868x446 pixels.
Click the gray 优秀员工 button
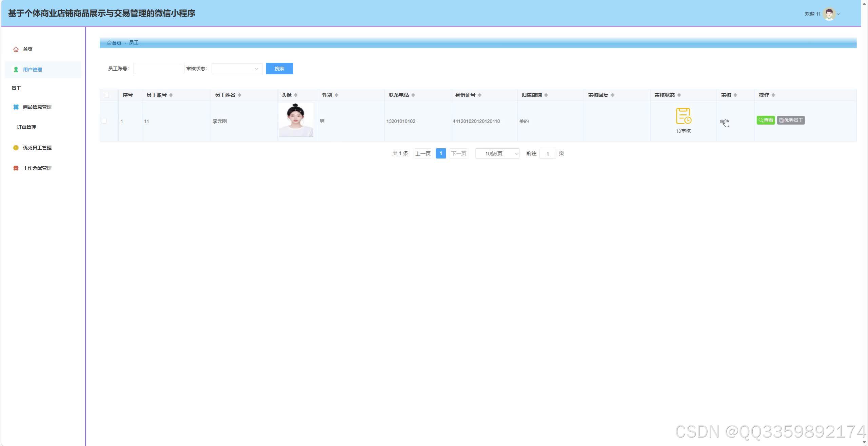click(x=791, y=120)
